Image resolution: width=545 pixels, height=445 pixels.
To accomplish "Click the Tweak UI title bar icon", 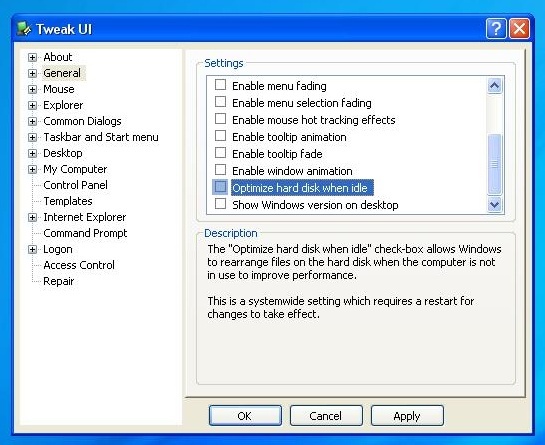I will [x=24, y=29].
